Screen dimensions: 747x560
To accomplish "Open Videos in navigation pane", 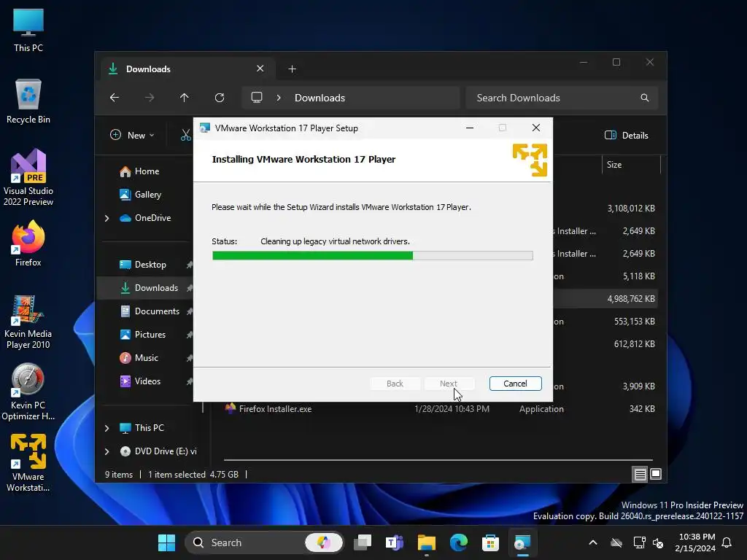I will tap(147, 381).
